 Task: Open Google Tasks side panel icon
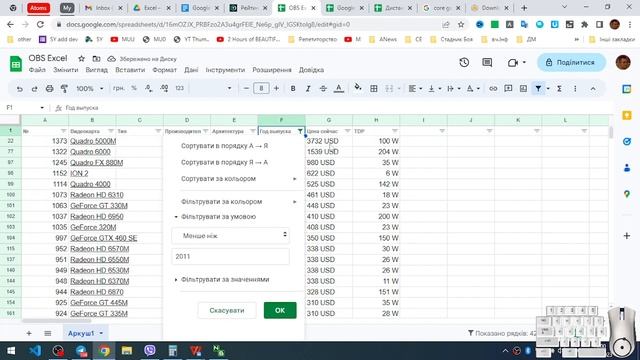(x=627, y=142)
